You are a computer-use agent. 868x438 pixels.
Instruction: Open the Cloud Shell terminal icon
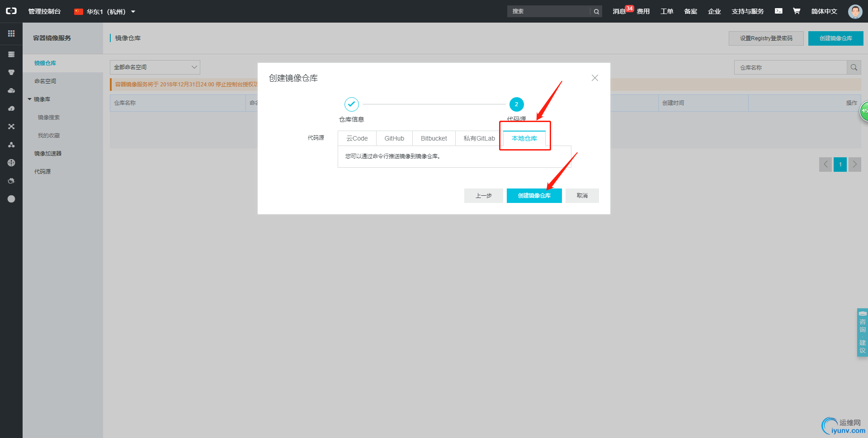pos(778,11)
